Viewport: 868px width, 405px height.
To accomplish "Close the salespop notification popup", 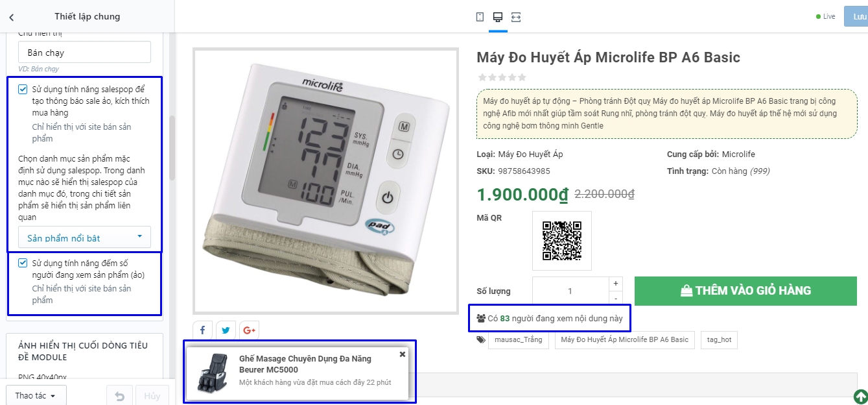I will [402, 354].
